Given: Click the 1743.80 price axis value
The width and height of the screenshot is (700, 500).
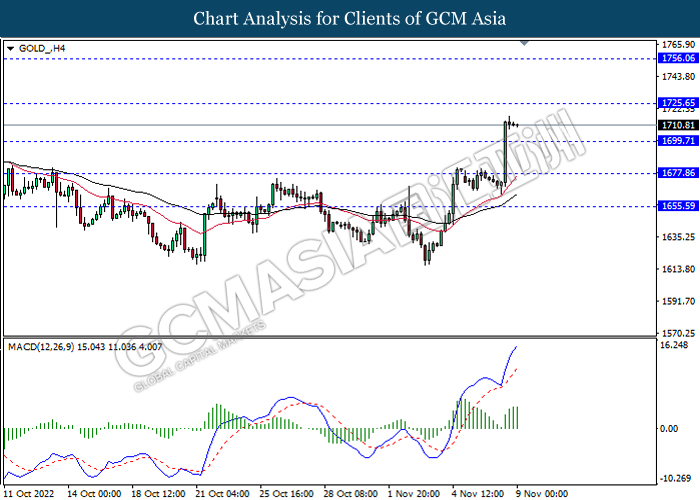Looking at the screenshot, I should click(x=678, y=77).
